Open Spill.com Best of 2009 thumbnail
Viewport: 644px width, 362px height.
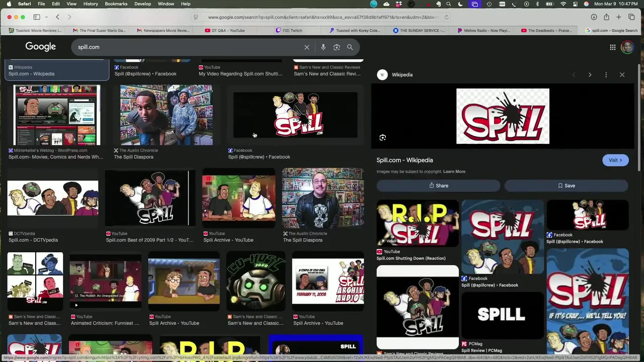[x=149, y=198]
